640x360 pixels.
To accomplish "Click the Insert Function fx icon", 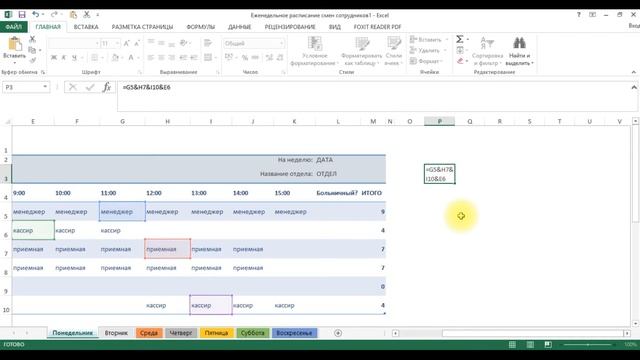I will coord(107,87).
